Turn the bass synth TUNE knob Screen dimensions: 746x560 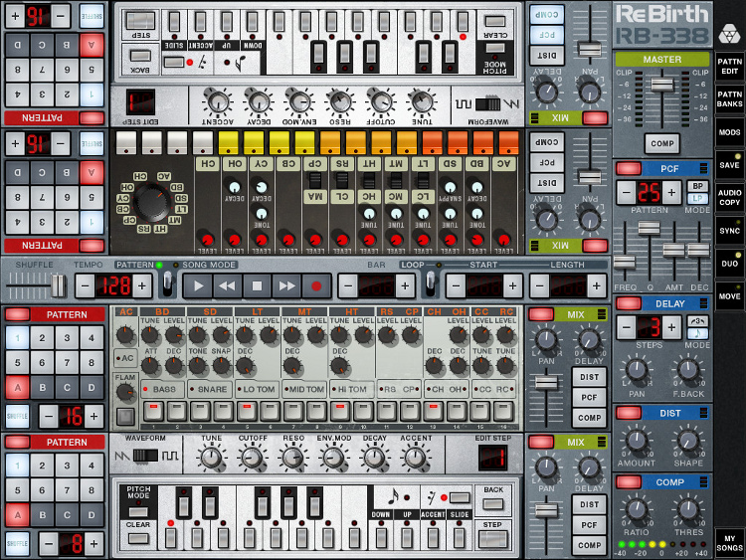pyautogui.click(x=211, y=458)
